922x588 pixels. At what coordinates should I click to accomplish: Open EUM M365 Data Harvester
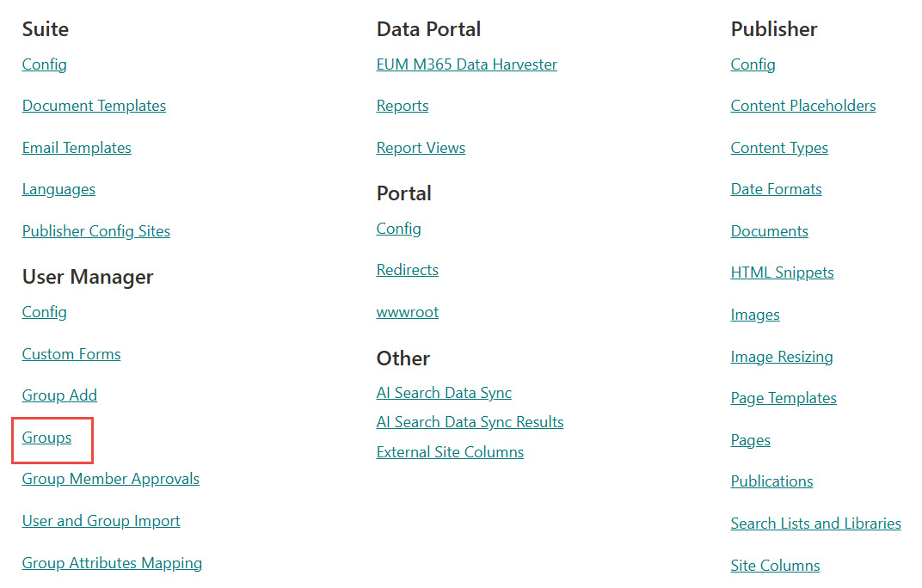(466, 64)
